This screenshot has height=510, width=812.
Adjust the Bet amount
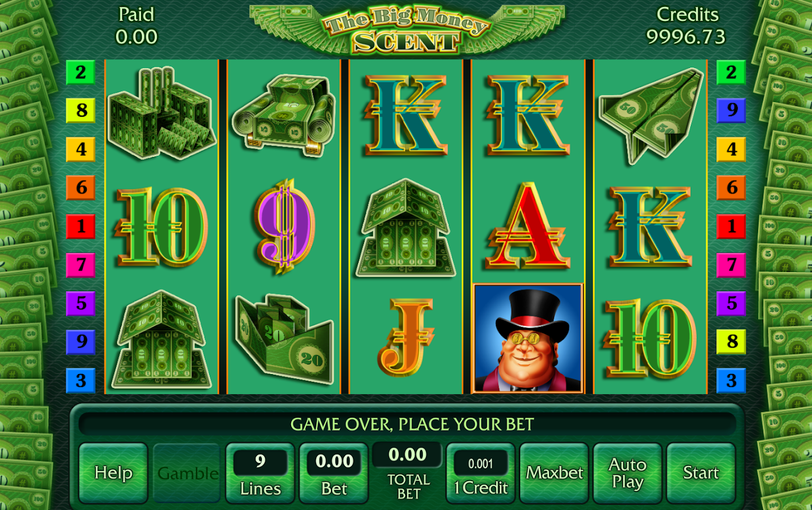(334, 473)
